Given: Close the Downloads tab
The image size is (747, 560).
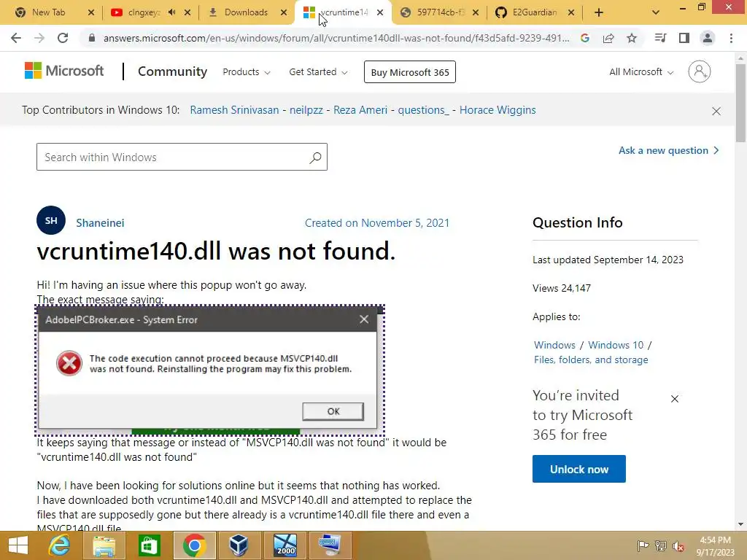Looking at the screenshot, I should tap(284, 12).
